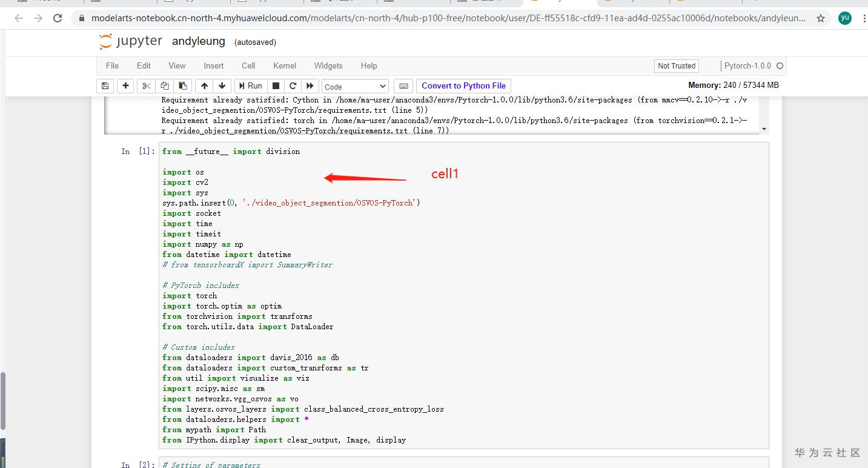Click the tensorboardX SummaryWriter comment line
Viewport: 868px width, 468px height.
pos(247,265)
